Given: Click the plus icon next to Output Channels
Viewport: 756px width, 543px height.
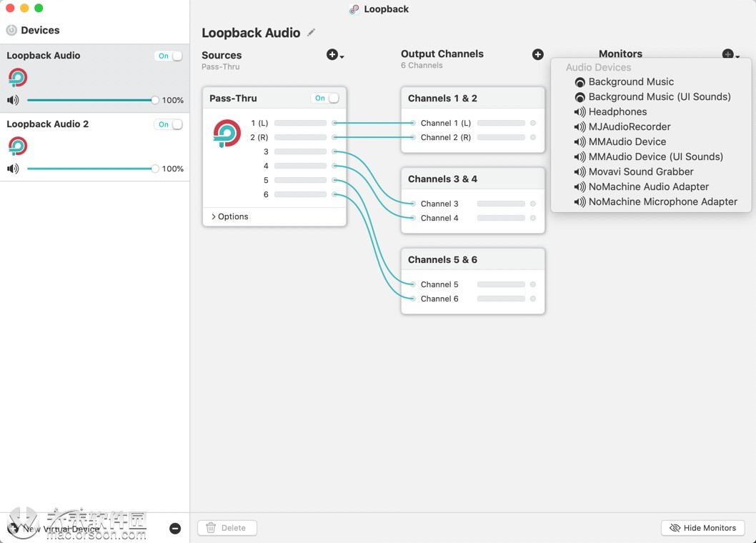Looking at the screenshot, I should pos(537,54).
